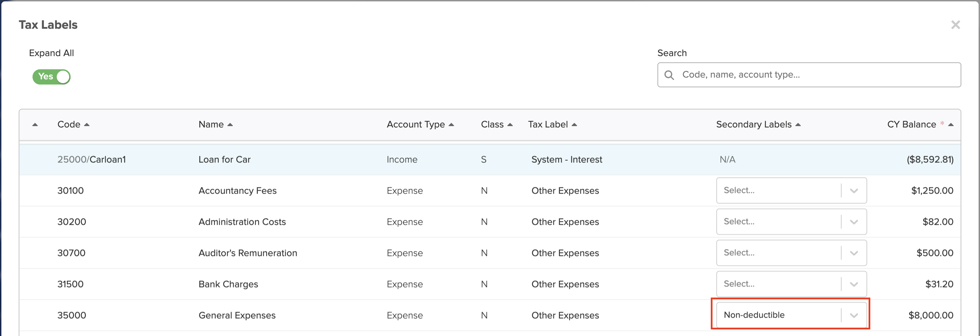Close the Tax Labels dialog
The image size is (980, 336).
click(955, 25)
